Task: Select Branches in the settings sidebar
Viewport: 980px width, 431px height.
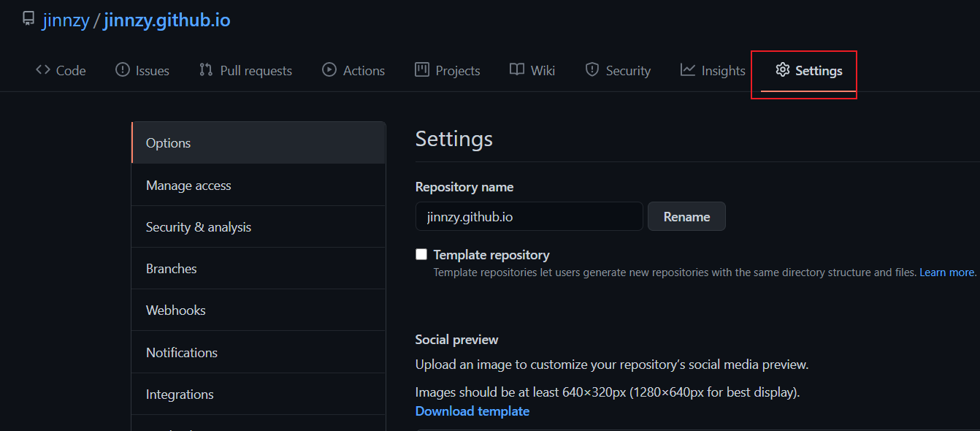Action: tap(172, 269)
